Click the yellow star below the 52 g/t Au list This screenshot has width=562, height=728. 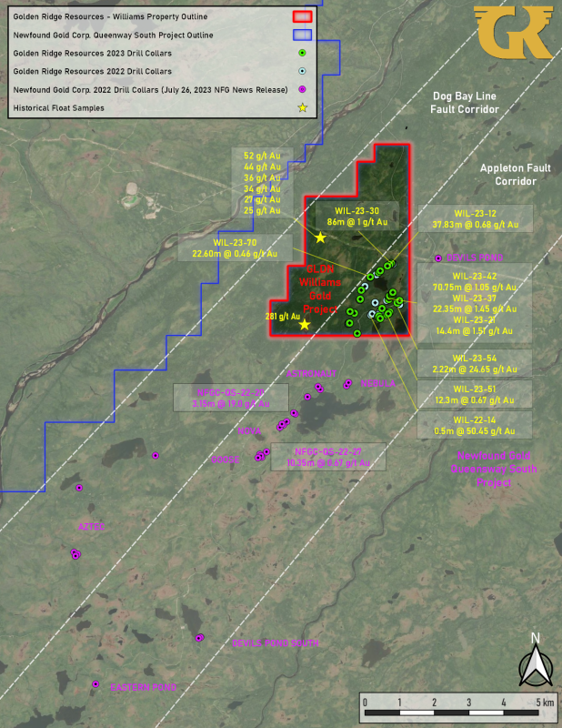click(320, 238)
